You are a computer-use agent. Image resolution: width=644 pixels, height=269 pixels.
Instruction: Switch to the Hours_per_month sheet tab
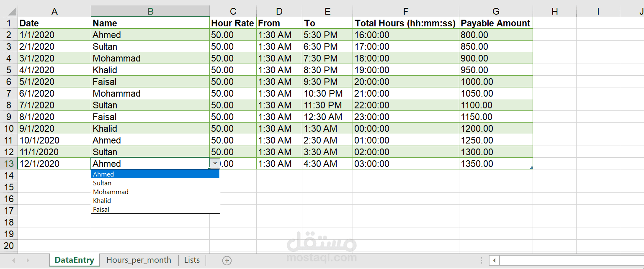pos(139,260)
